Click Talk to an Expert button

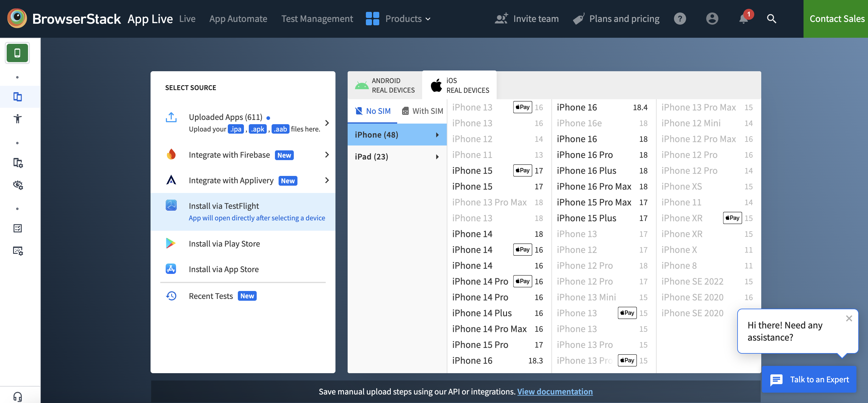809,379
